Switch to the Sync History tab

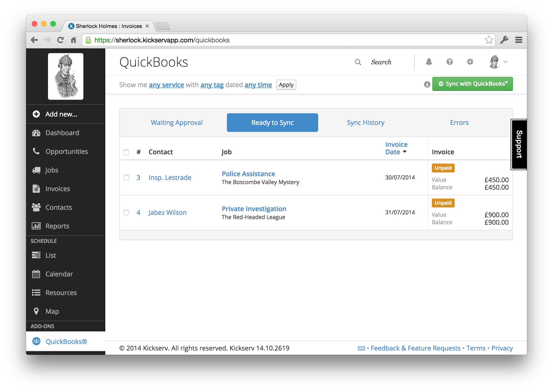pos(365,123)
